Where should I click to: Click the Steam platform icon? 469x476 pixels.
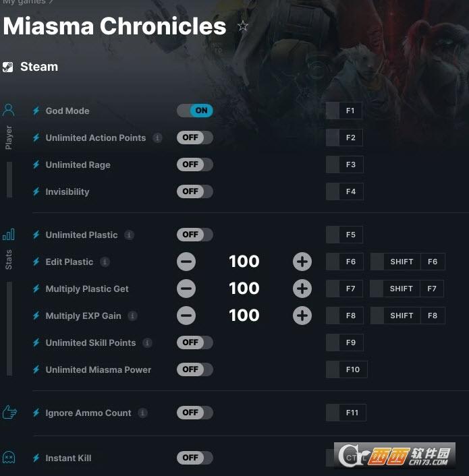tap(7, 67)
